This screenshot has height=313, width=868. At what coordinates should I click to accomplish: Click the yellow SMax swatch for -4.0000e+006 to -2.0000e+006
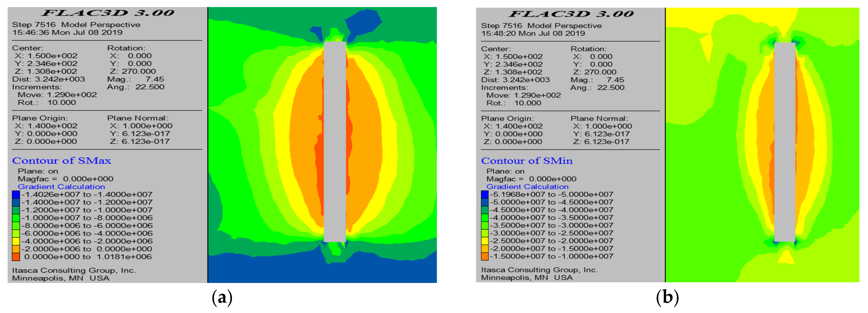16,241
